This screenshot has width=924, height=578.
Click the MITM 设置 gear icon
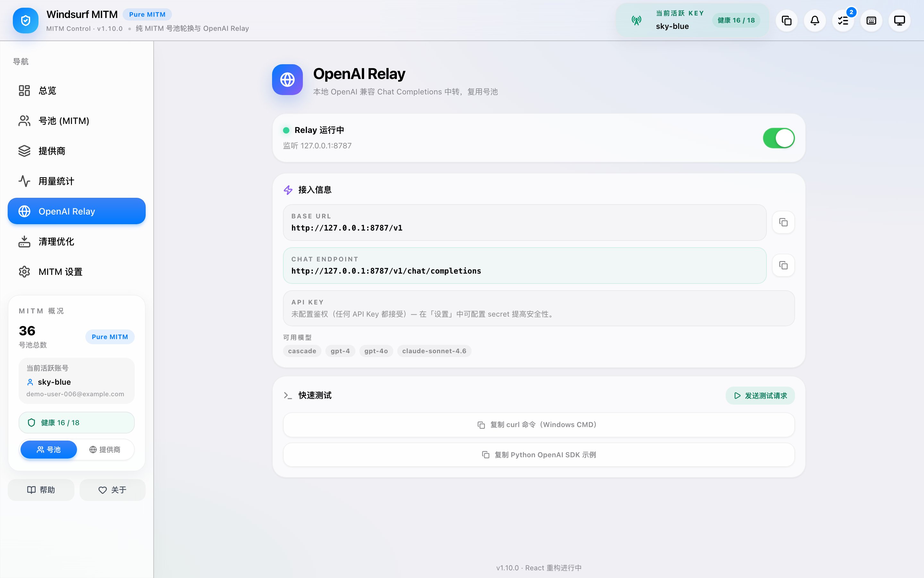(x=24, y=272)
